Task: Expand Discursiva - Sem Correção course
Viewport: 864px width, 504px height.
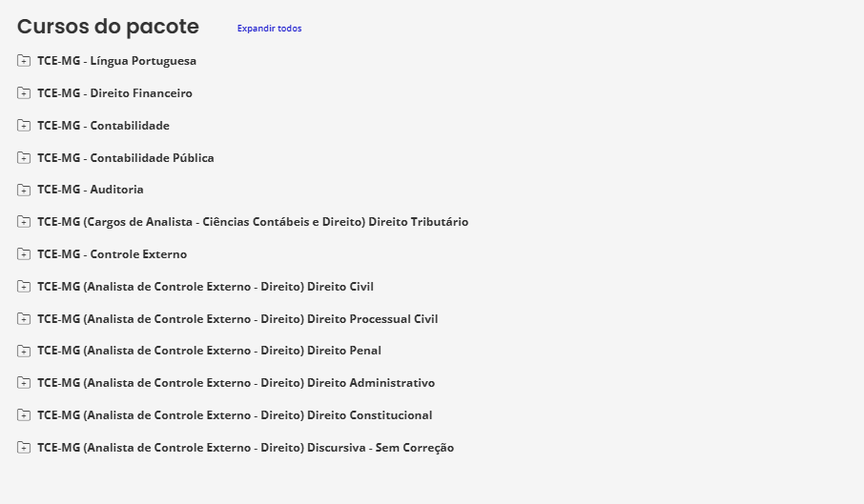Action: 24,448
